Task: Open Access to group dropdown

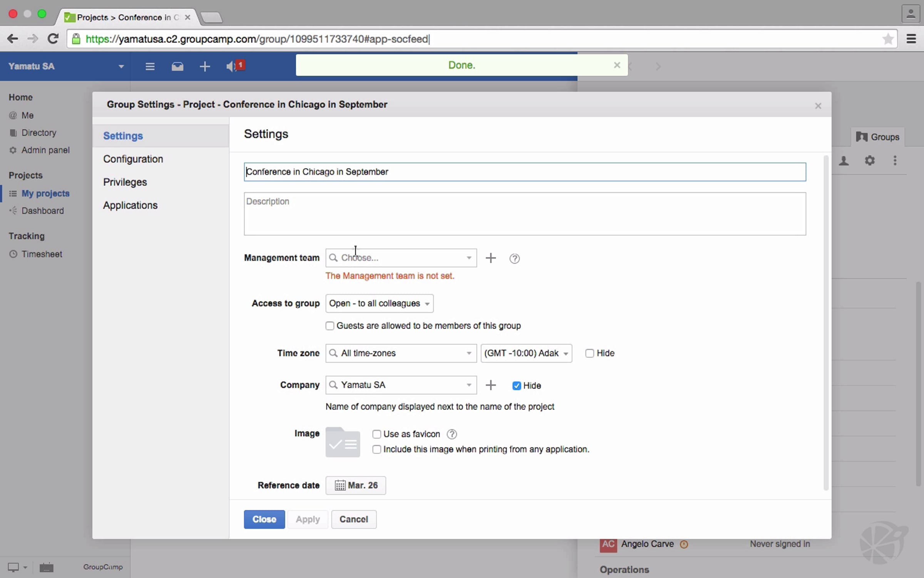Action: point(379,304)
